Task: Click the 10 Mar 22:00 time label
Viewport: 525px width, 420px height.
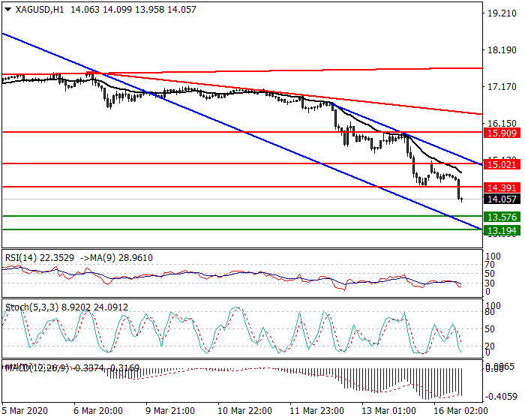Action: click(x=244, y=410)
